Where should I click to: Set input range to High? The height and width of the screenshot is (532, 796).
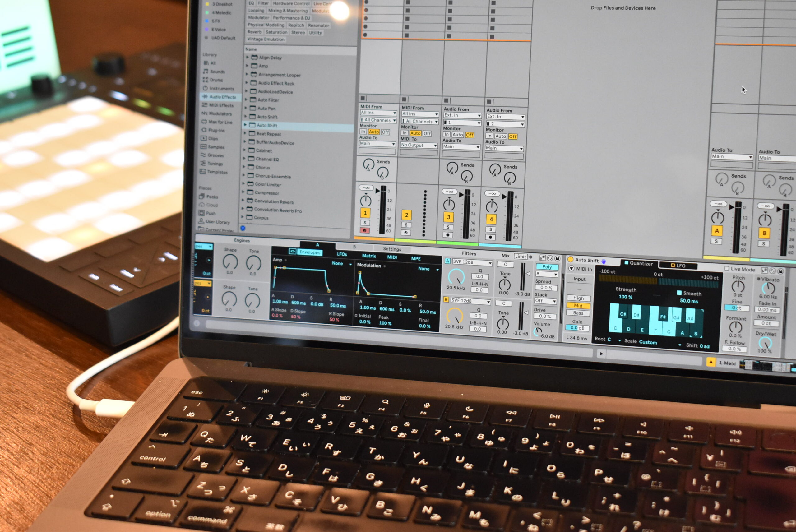pyautogui.click(x=579, y=298)
